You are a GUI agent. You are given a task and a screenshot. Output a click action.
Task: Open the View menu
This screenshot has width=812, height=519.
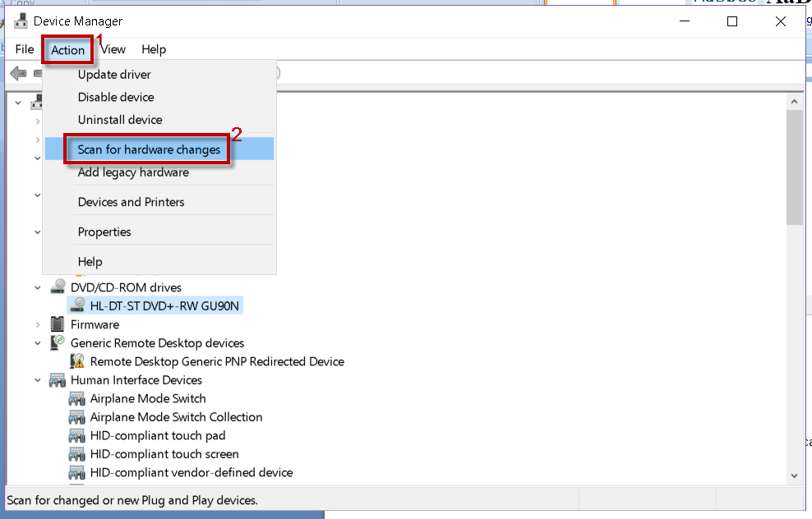(x=113, y=49)
